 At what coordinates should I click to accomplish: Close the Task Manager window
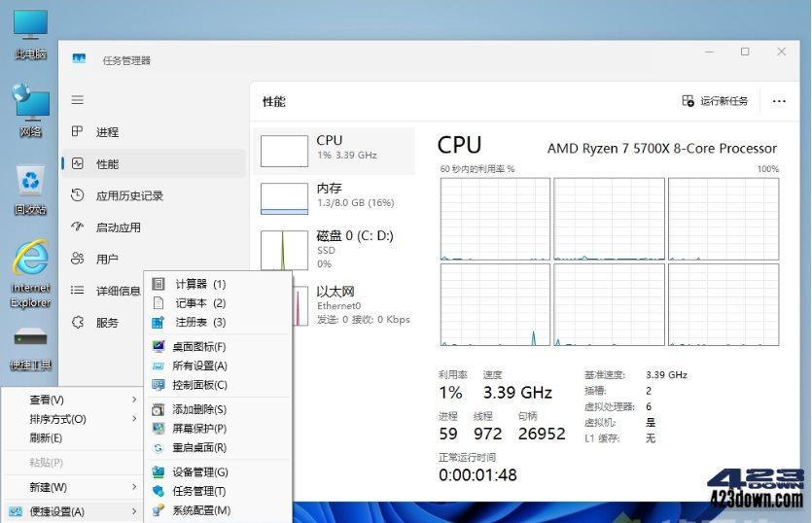(782, 52)
